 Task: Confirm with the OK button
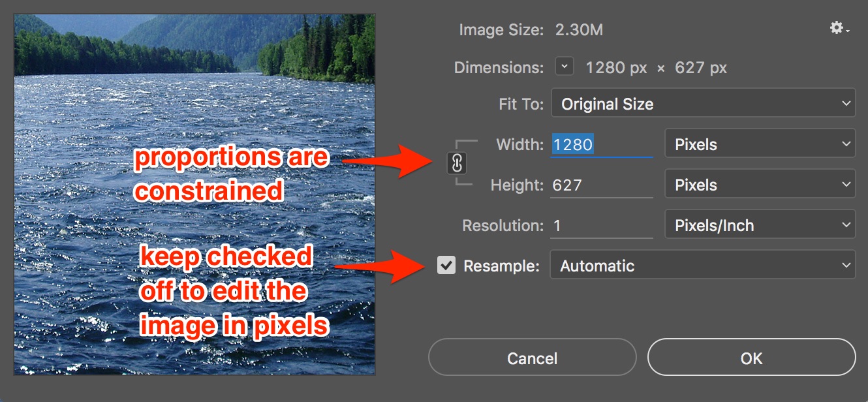[751, 358]
